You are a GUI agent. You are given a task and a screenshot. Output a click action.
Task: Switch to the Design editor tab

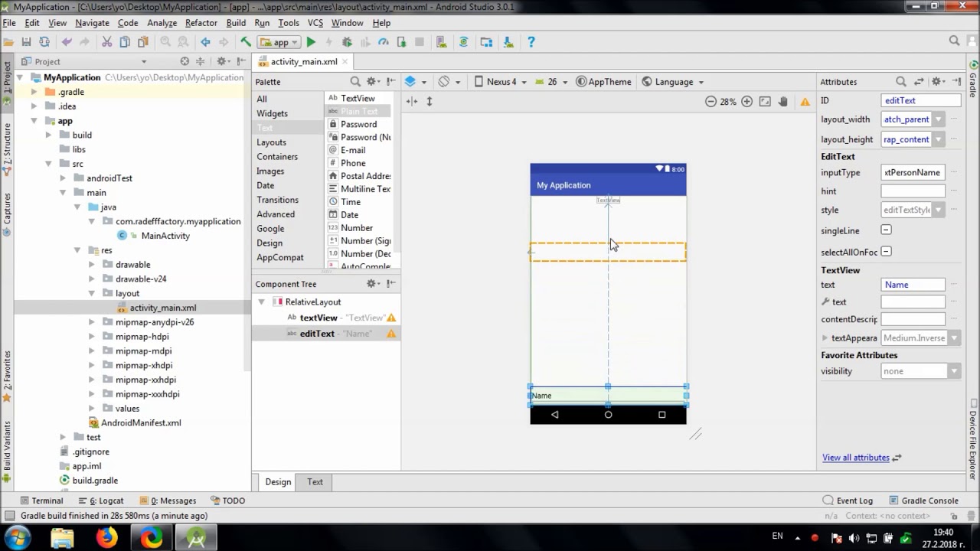[x=278, y=482]
